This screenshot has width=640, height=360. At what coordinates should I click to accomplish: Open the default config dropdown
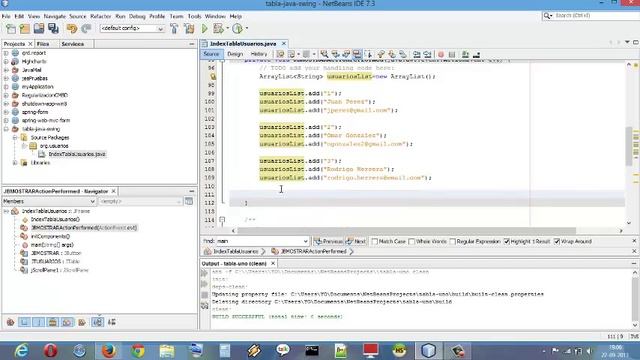(160, 29)
